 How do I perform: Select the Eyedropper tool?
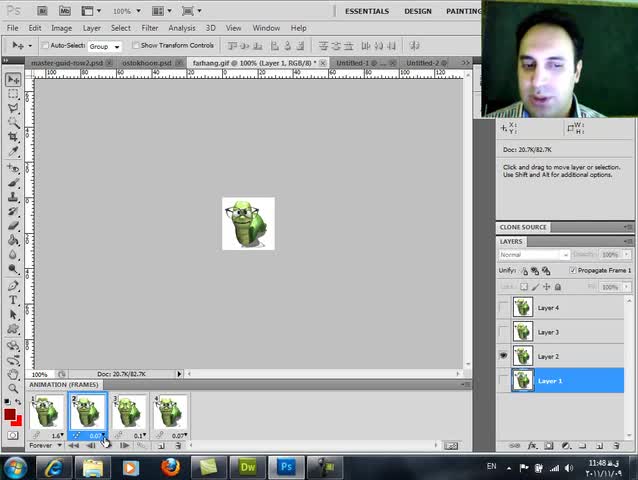(13, 151)
